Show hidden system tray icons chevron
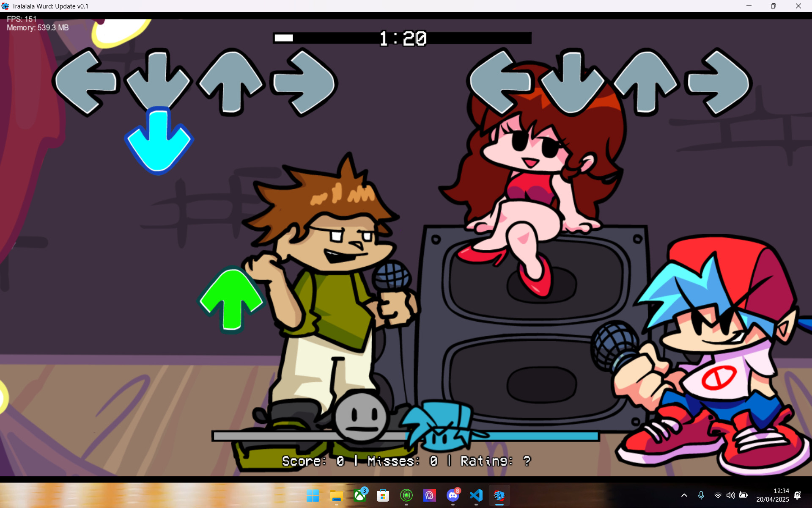This screenshot has width=812, height=508. click(x=684, y=495)
